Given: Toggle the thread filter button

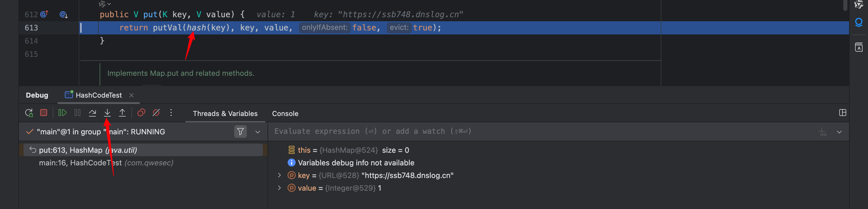Looking at the screenshot, I should [240, 131].
